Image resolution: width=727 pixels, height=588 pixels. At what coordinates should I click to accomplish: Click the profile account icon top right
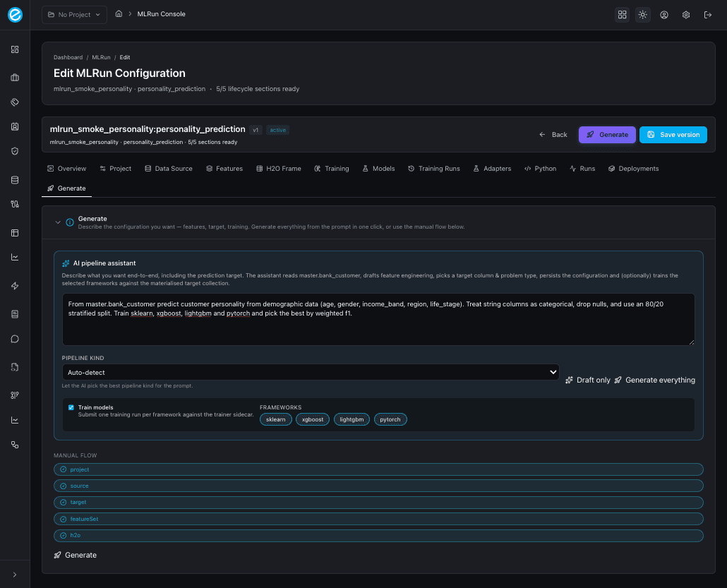coord(664,14)
